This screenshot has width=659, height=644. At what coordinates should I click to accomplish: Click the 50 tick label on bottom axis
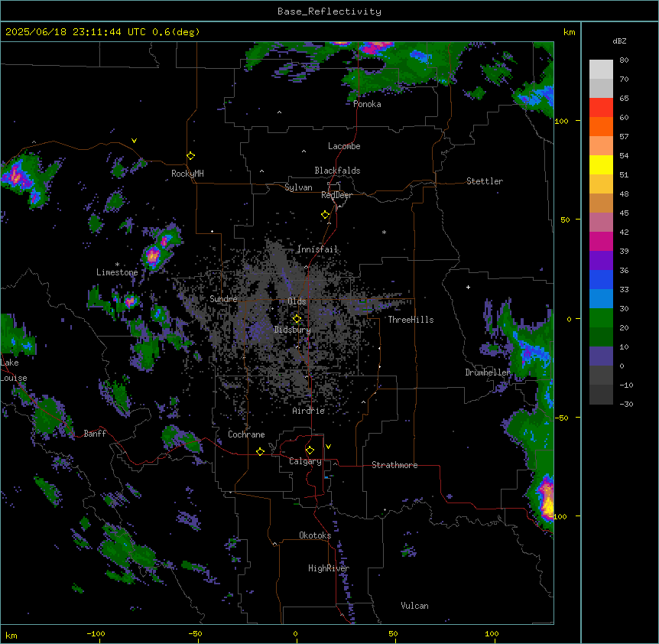(393, 633)
